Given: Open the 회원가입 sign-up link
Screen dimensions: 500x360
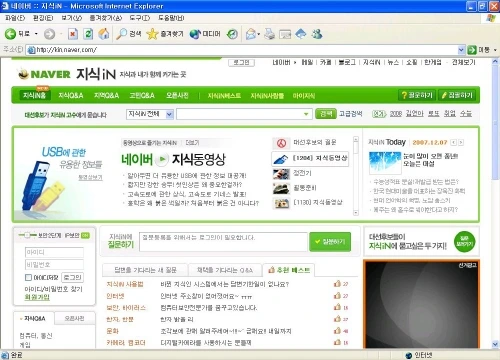Looking at the screenshot, I should (x=37, y=297).
